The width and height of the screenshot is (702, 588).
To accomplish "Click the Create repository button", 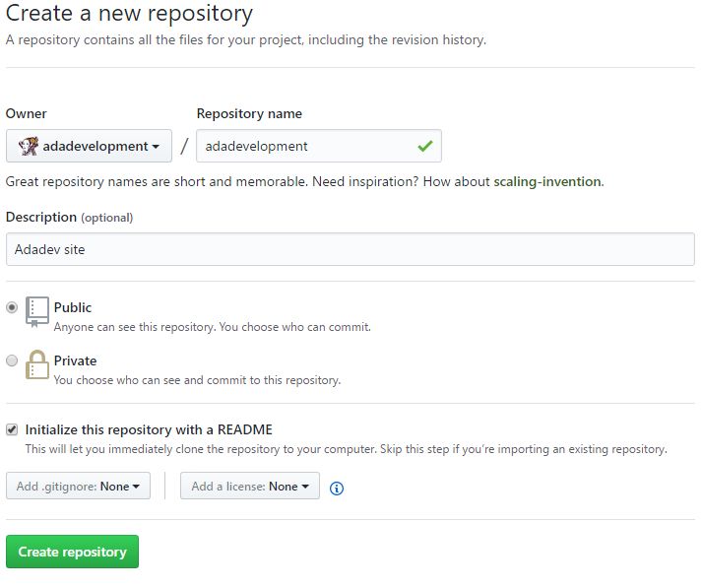I will tap(73, 552).
